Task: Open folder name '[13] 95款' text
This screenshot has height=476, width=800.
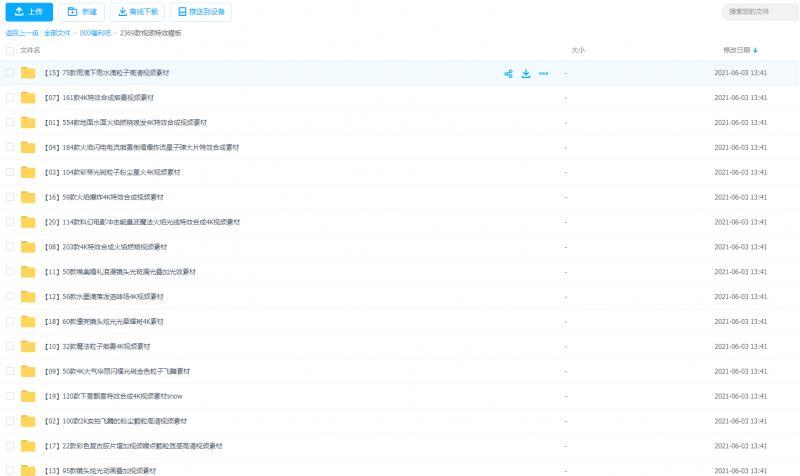Action: click(x=100, y=470)
